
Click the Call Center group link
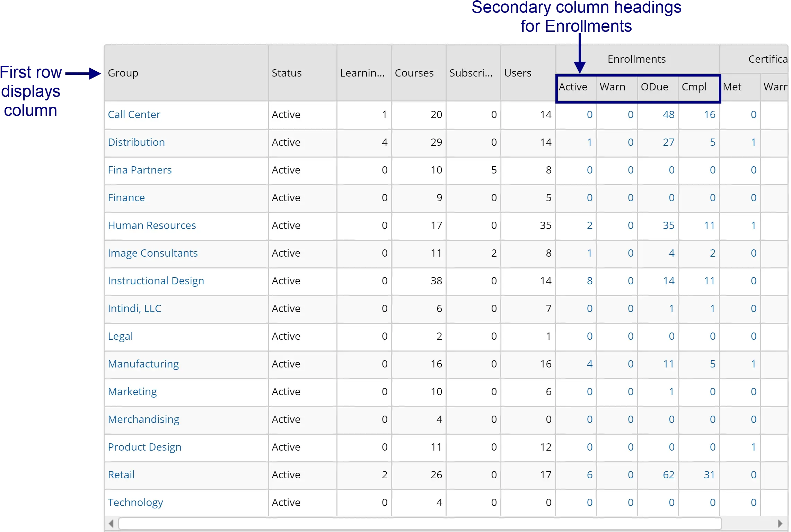click(x=134, y=114)
